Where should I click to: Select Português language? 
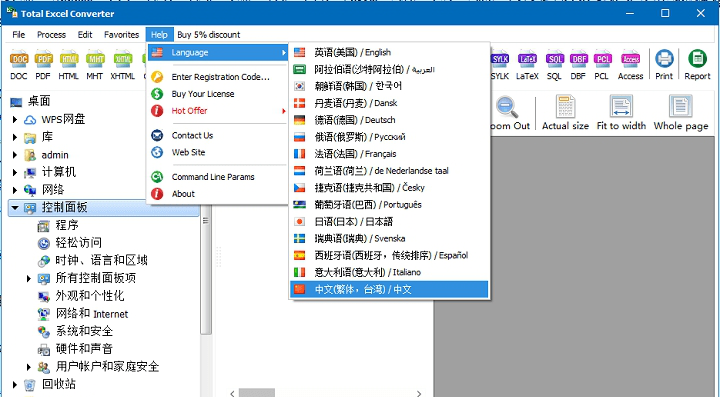click(389, 204)
